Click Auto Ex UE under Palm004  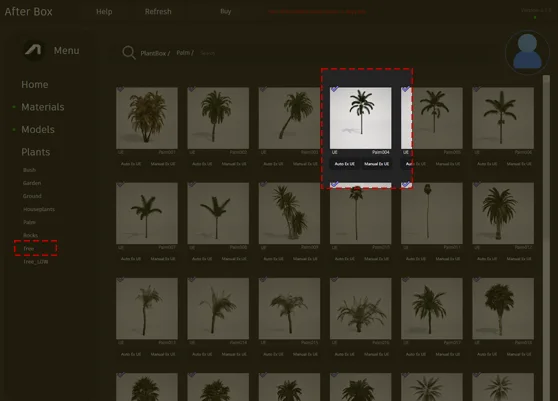pos(344,164)
